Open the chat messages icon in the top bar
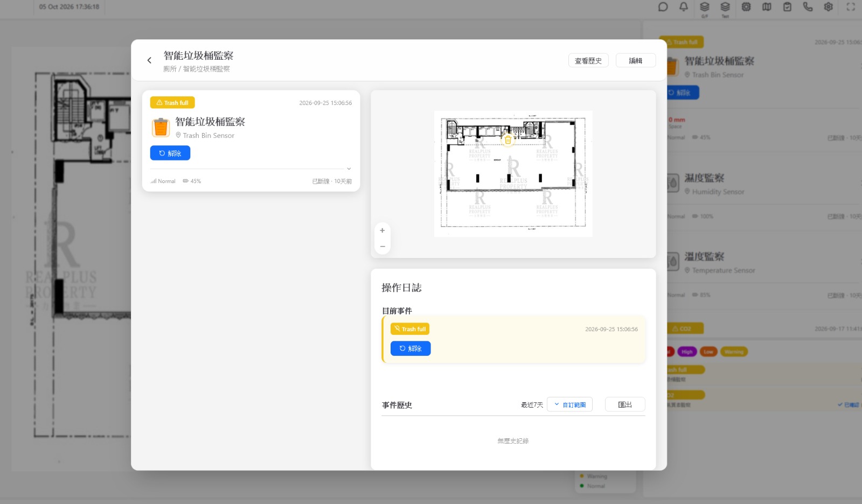 pos(663,7)
